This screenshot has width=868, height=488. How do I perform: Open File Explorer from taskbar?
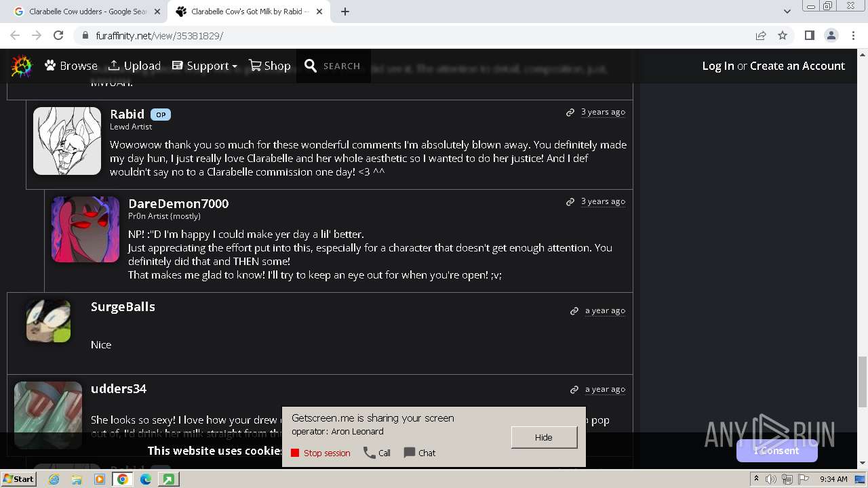77,479
